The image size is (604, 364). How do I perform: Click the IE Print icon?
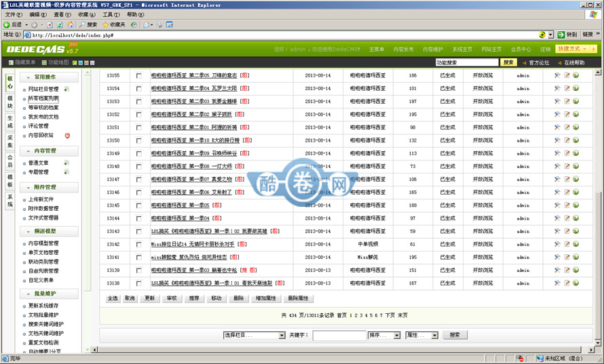click(x=159, y=24)
